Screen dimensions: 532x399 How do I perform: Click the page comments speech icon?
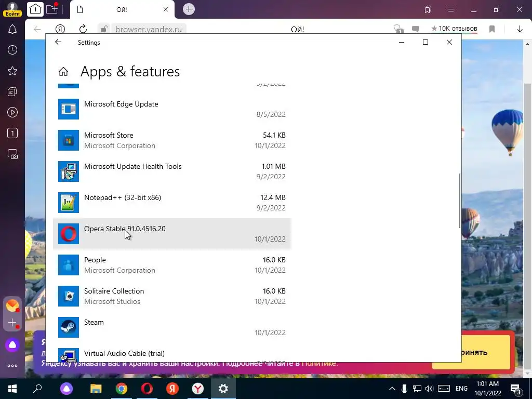click(x=416, y=29)
